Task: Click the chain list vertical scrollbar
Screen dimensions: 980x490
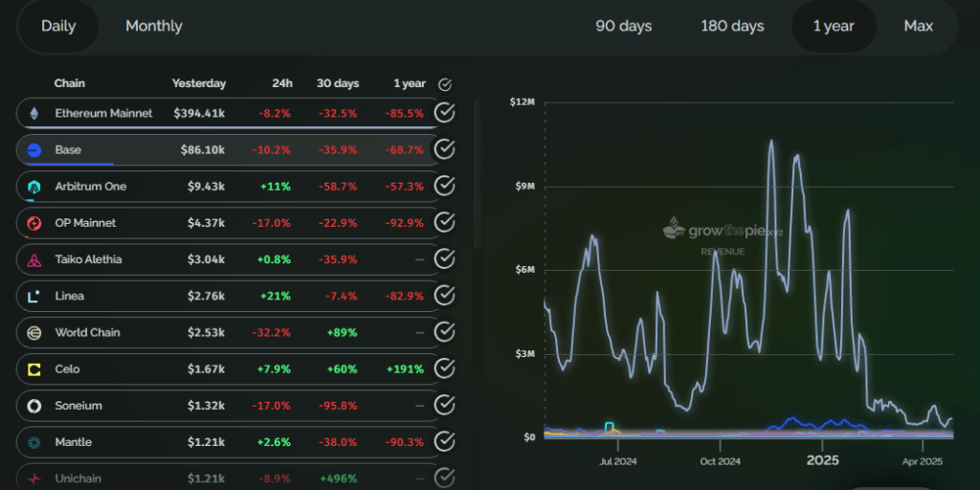Action: pos(476,172)
